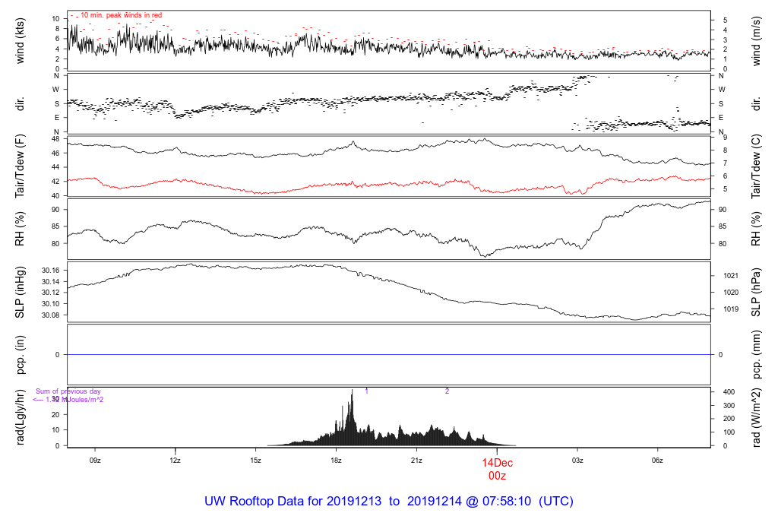This screenshot has height=532, width=778.
Task: Click the "30.08" pressure tick value
Action: pos(51,315)
